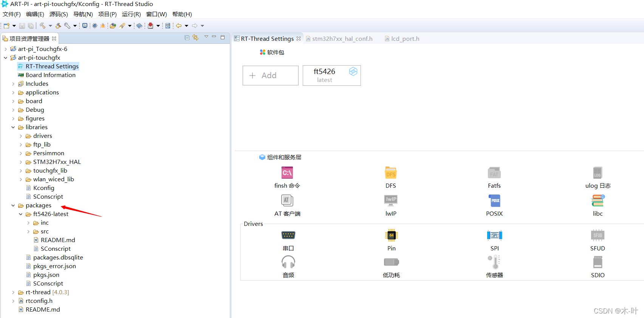Open the SDK download dropdown arrow
This screenshot has width=644, height=318.
158,26
